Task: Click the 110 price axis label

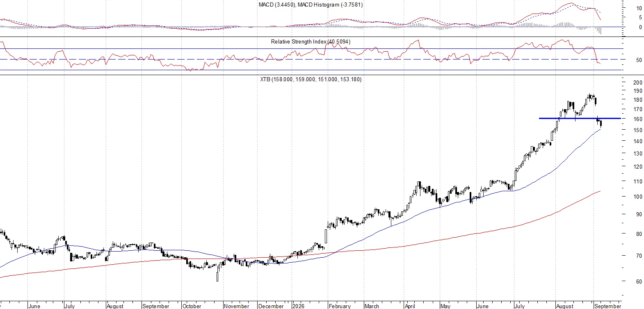Action: tap(638, 181)
